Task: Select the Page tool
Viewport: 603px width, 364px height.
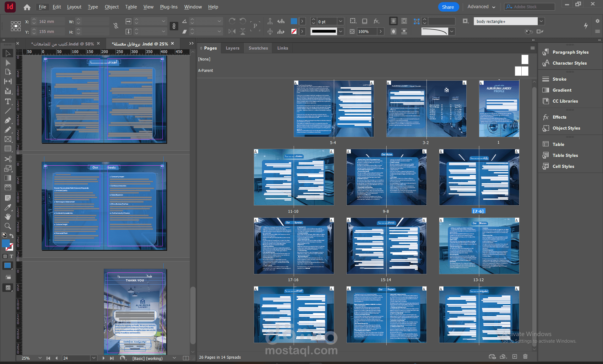Action: 8,72
